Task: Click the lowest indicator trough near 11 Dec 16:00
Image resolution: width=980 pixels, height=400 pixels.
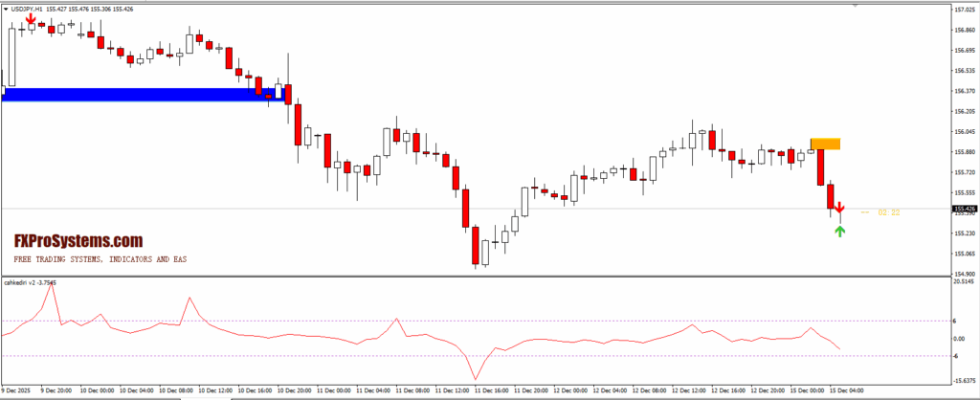Action: coord(474,378)
